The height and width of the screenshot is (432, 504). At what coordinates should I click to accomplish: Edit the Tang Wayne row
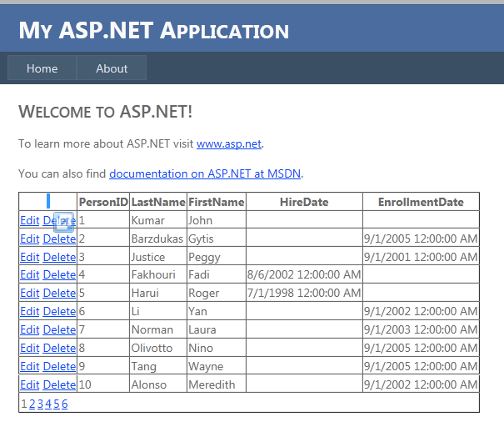[29, 366]
